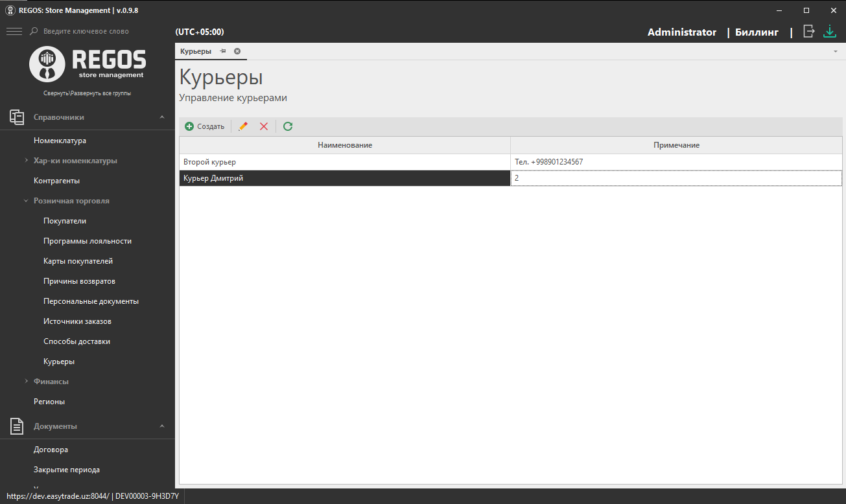Viewport: 846px width, 504px height.
Task: Click the Биллинг link in header
Action: (757, 32)
